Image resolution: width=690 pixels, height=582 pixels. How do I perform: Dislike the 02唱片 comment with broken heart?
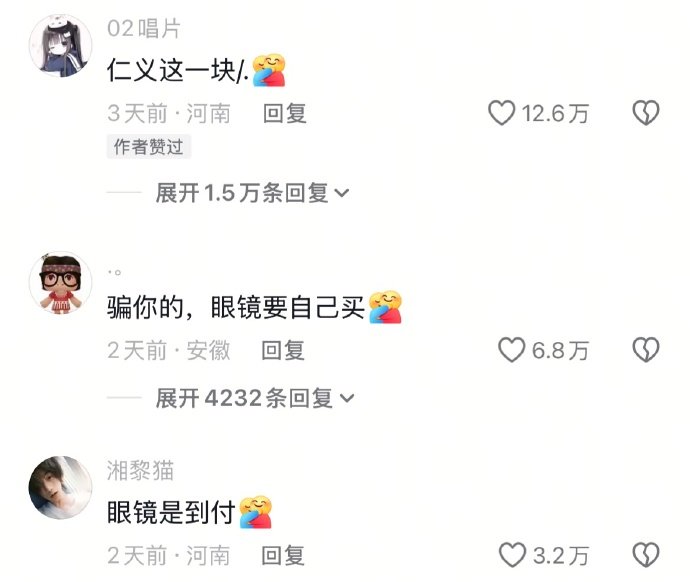click(x=646, y=113)
